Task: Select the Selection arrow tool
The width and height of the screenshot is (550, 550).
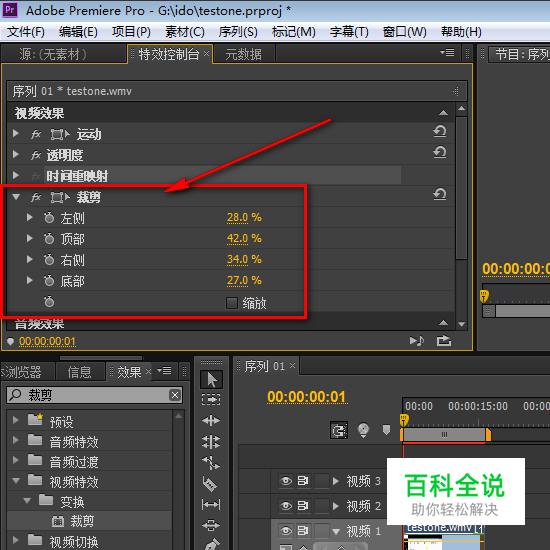Action: point(211,380)
